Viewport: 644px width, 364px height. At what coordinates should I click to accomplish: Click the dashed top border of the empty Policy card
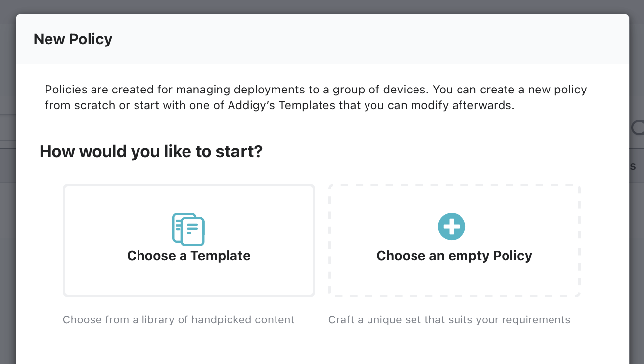coord(454,185)
